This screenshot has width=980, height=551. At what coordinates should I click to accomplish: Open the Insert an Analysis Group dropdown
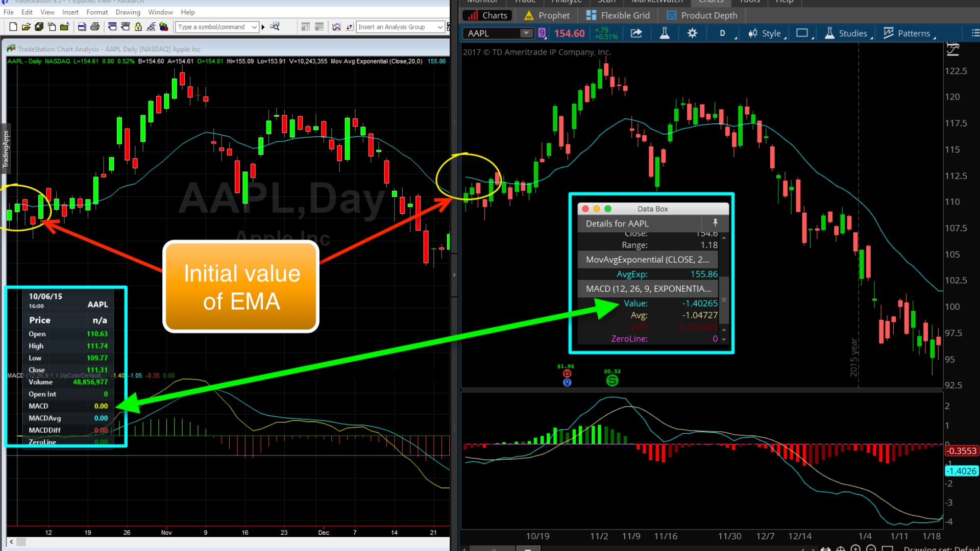click(440, 27)
